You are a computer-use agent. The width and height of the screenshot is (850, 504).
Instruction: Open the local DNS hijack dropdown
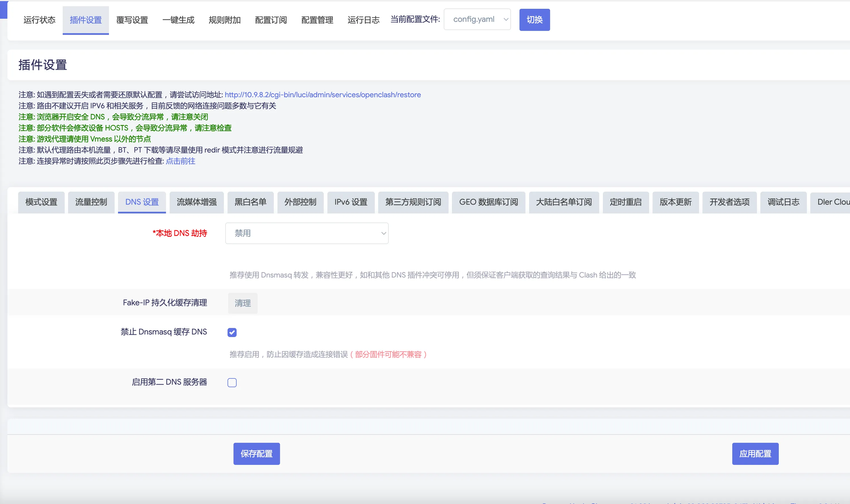(x=307, y=233)
